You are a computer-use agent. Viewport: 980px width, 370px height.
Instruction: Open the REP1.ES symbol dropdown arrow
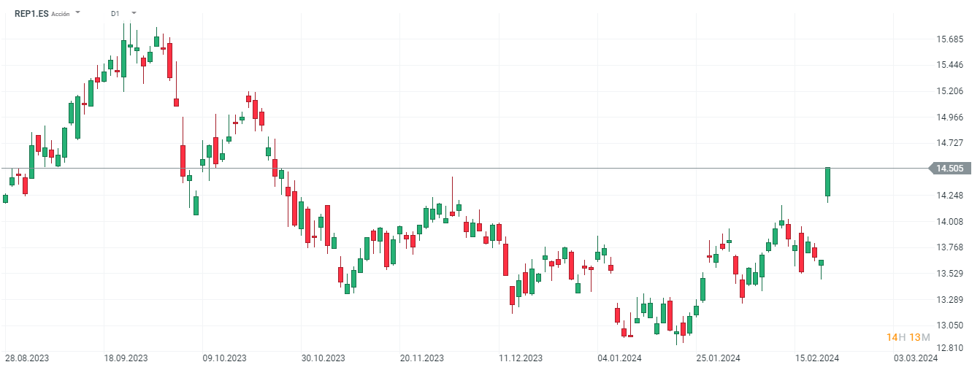pos(78,13)
